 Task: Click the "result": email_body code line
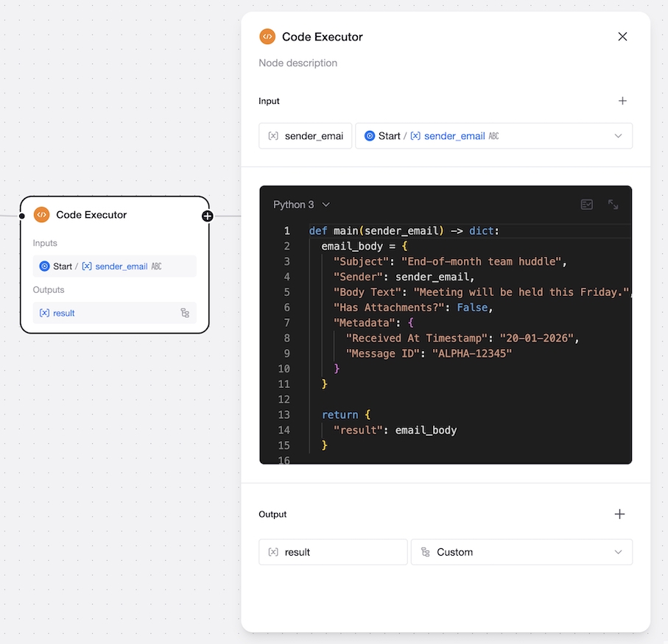click(x=395, y=431)
